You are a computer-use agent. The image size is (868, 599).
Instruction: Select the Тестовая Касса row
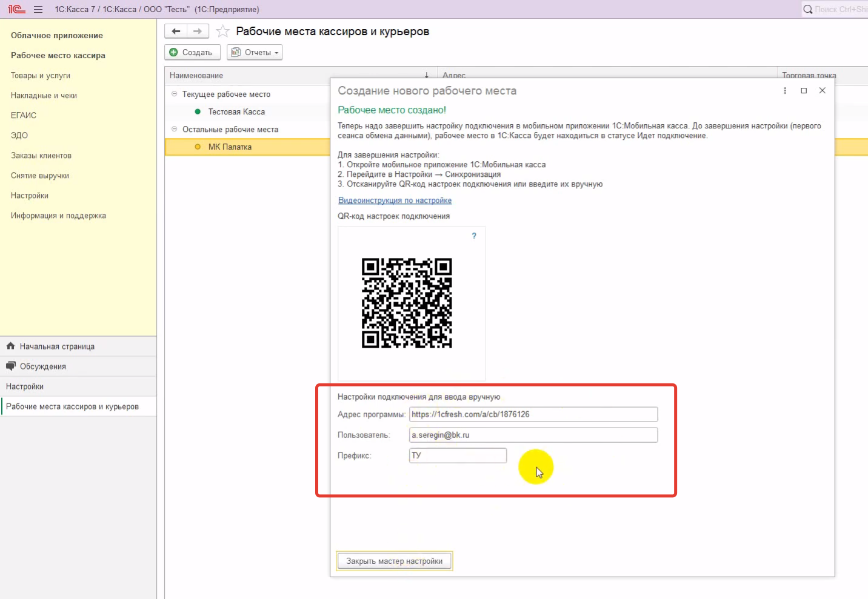(x=247, y=111)
